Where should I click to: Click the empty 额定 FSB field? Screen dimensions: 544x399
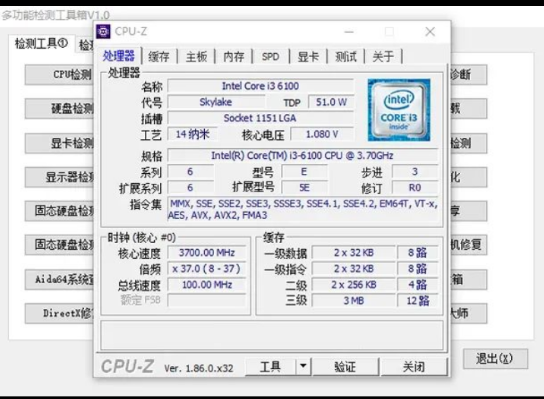(x=207, y=300)
